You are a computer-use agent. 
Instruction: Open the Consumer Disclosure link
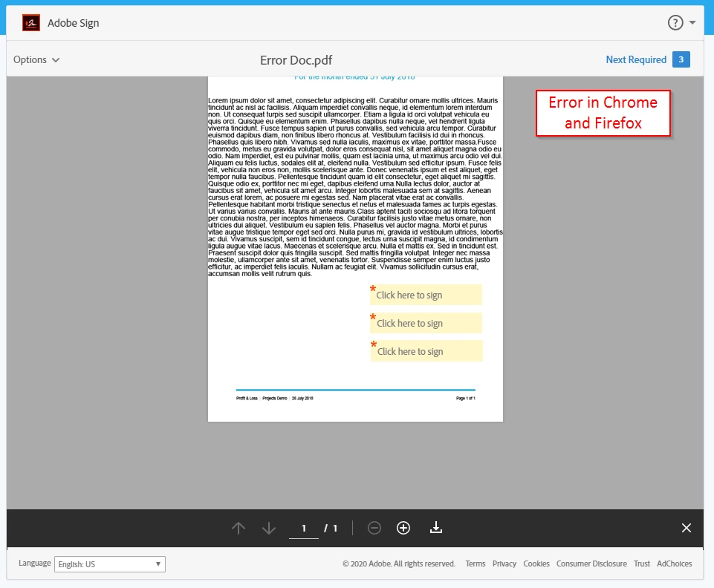coord(591,563)
